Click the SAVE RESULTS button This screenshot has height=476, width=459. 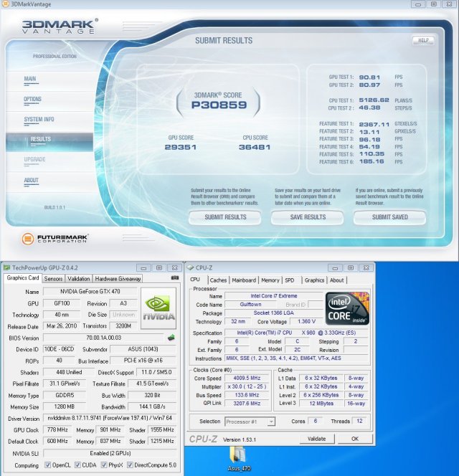click(308, 217)
